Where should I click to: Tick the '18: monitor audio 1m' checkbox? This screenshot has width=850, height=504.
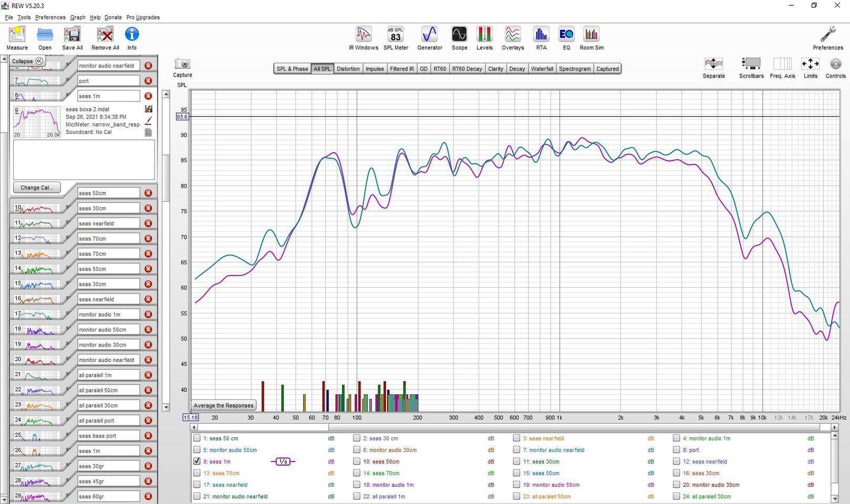(357, 485)
